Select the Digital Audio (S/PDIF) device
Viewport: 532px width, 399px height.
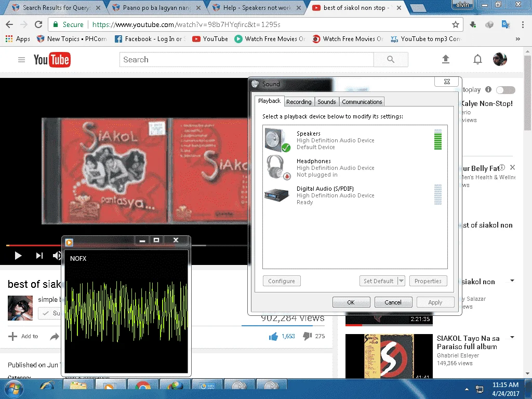(x=354, y=195)
